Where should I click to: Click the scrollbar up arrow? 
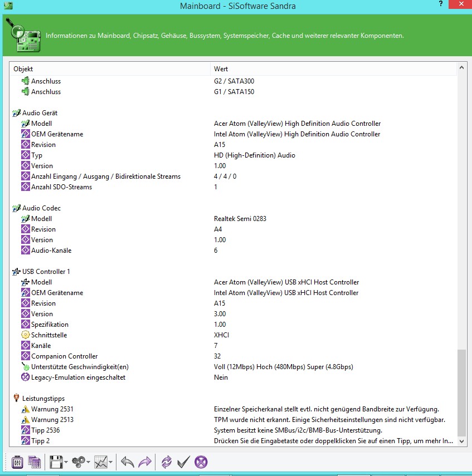[x=461, y=68]
